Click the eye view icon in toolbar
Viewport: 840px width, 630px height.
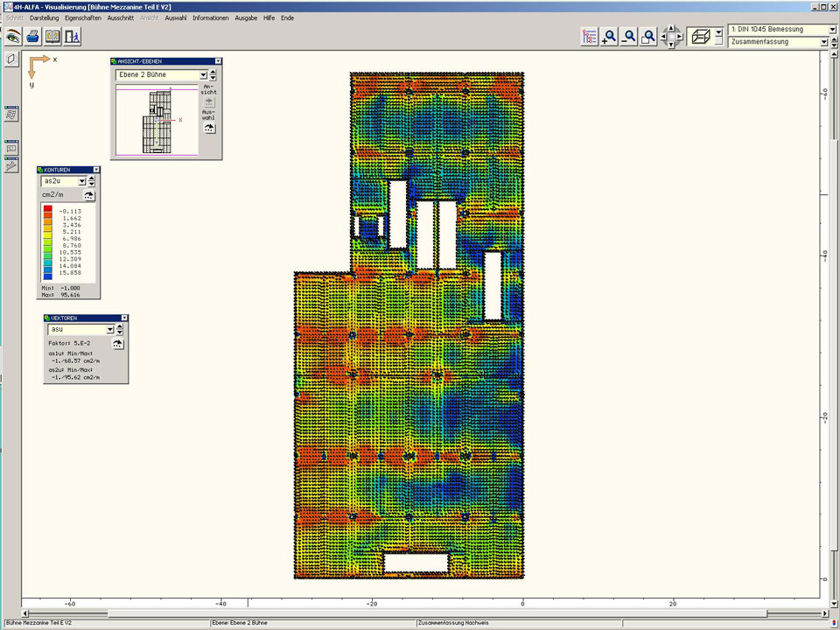[13, 37]
